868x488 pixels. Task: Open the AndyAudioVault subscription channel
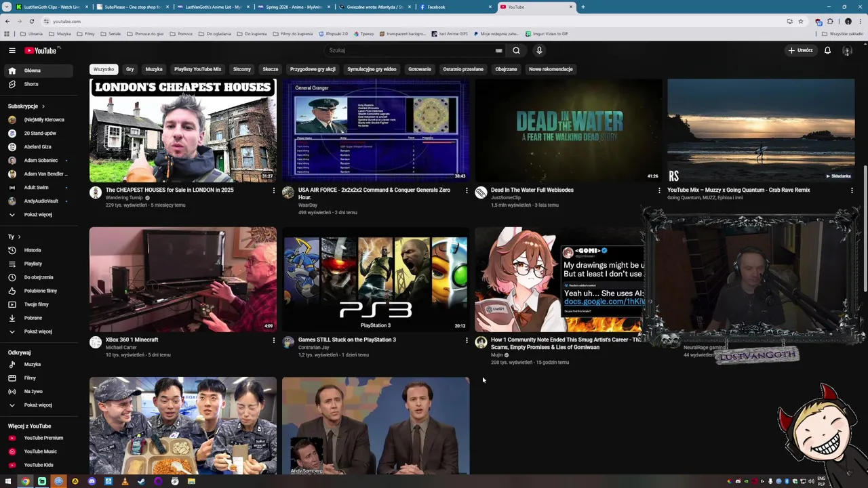(39, 201)
